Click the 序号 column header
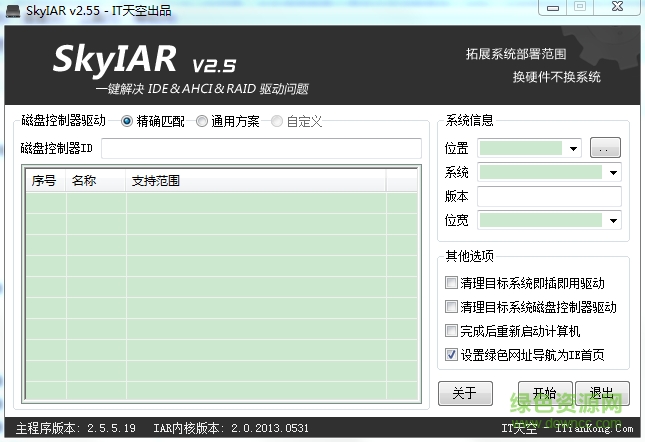 (45, 181)
